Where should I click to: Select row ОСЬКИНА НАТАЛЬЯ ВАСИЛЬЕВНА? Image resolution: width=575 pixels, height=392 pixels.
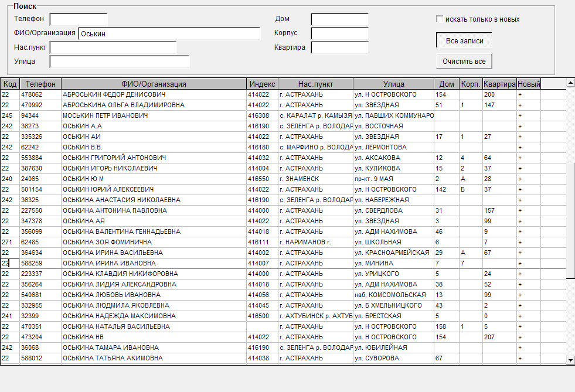tap(283, 327)
